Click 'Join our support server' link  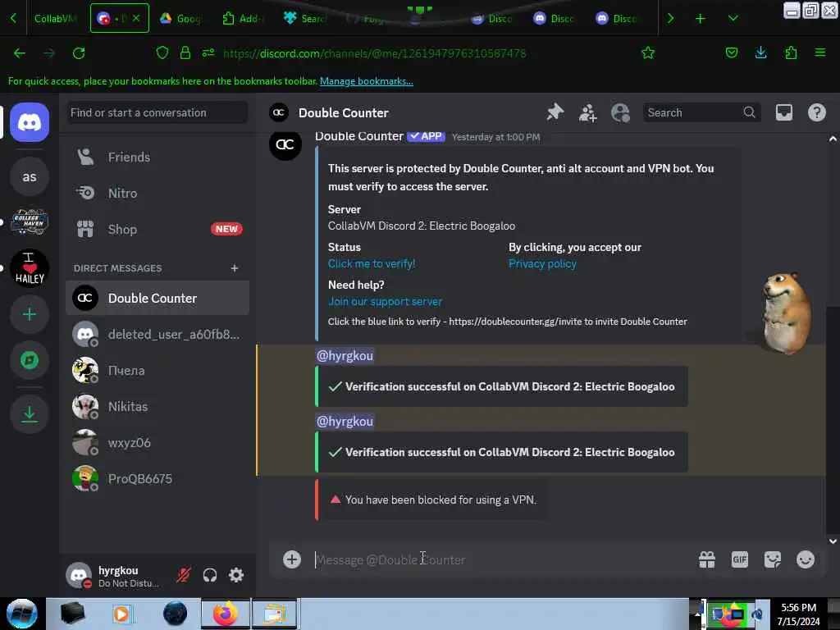pos(385,302)
